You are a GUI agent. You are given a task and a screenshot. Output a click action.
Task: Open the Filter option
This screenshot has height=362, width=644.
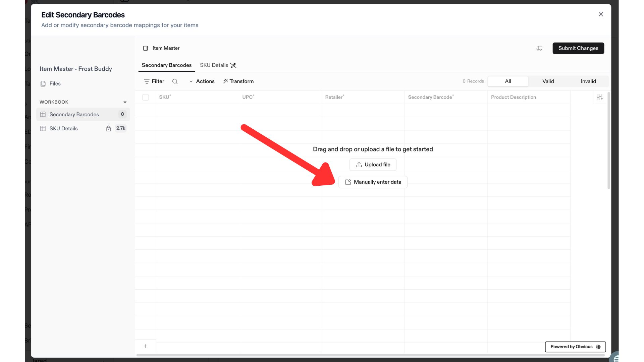point(154,81)
